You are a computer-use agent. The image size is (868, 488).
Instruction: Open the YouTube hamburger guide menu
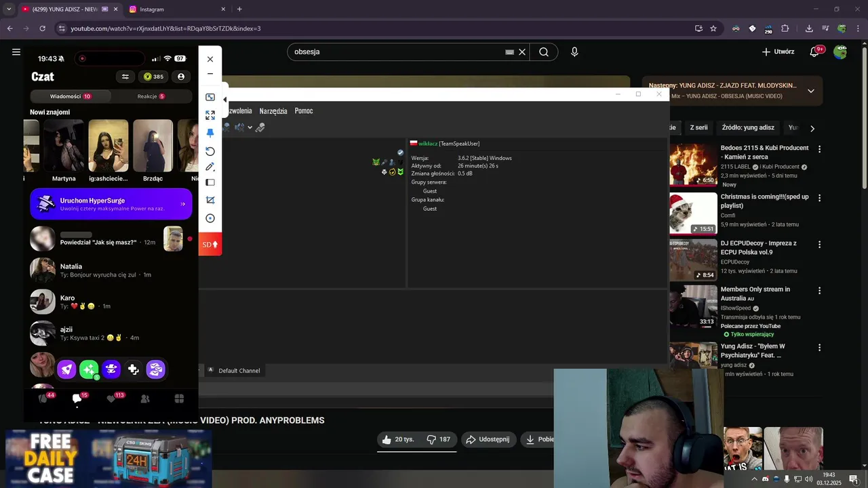point(16,52)
